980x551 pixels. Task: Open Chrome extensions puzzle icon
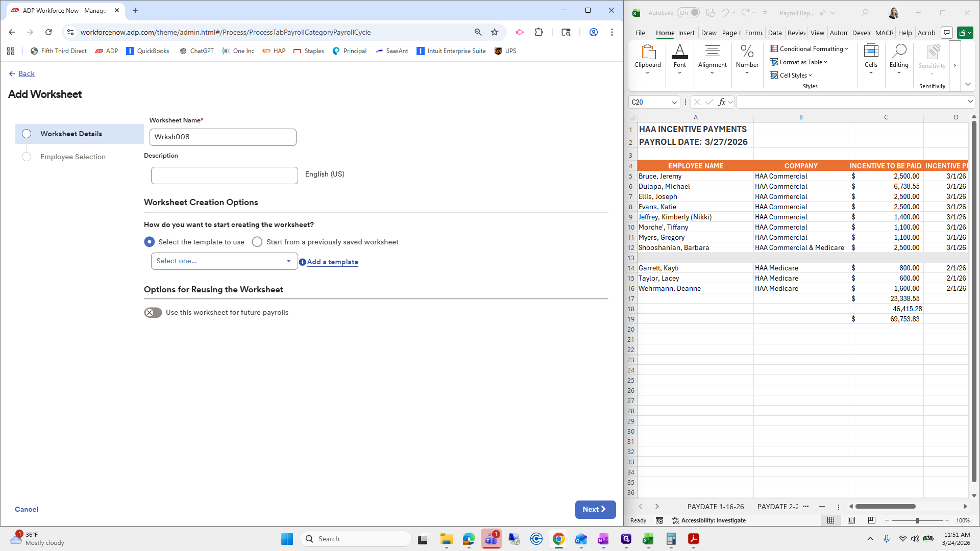pyautogui.click(x=538, y=32)
